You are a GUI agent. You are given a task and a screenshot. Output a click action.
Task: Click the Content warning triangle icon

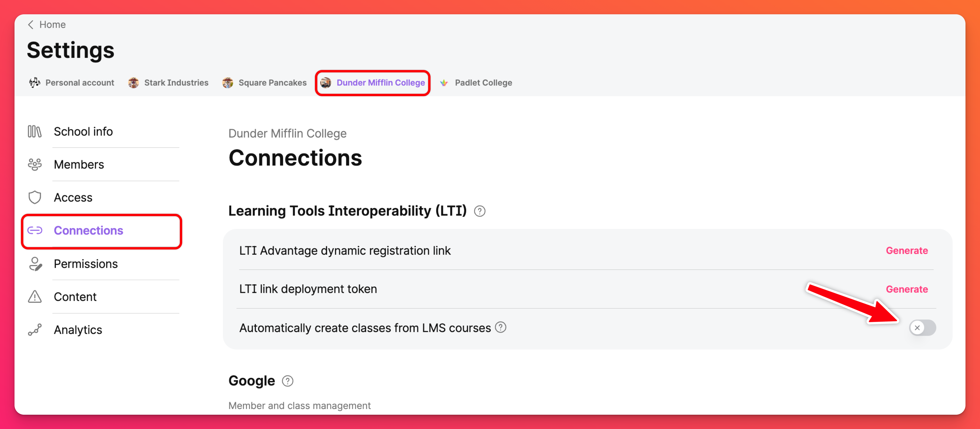[x=35, y=297]
